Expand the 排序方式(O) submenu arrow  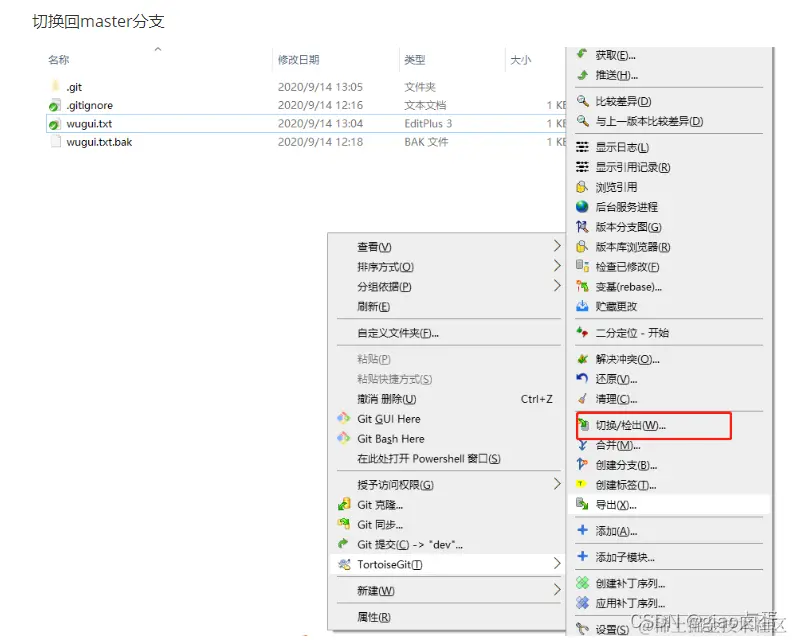[557, 266]
